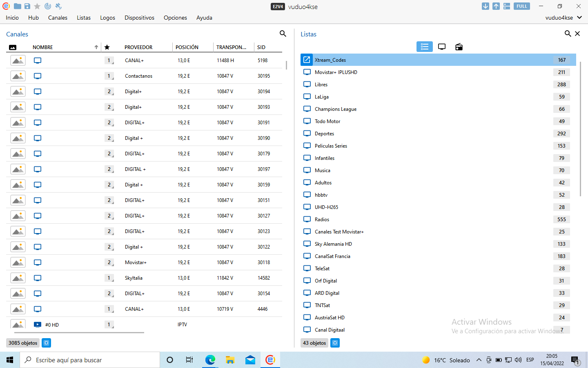Sort channels by the PROVEEDOR column
This screenshot has width=588, height=368.
click(138, 47)
